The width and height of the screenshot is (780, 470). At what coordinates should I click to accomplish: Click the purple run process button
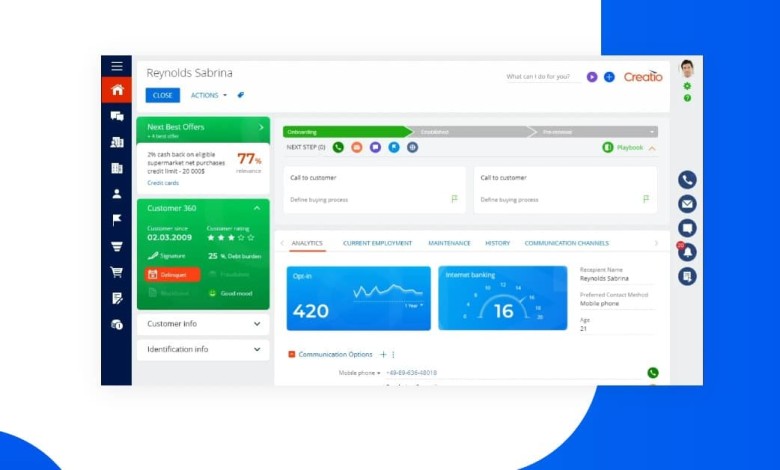click(592, 77)
